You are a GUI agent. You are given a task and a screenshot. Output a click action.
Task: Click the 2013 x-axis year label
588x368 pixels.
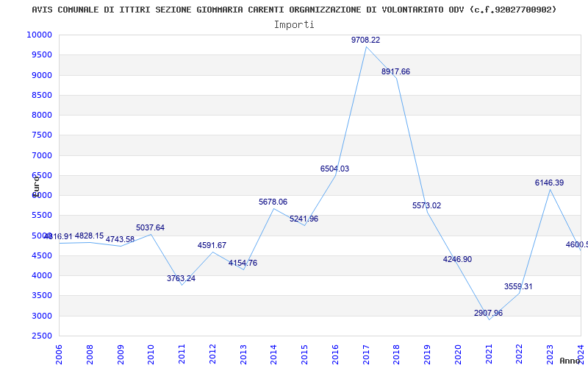click(x=243, y=355)
